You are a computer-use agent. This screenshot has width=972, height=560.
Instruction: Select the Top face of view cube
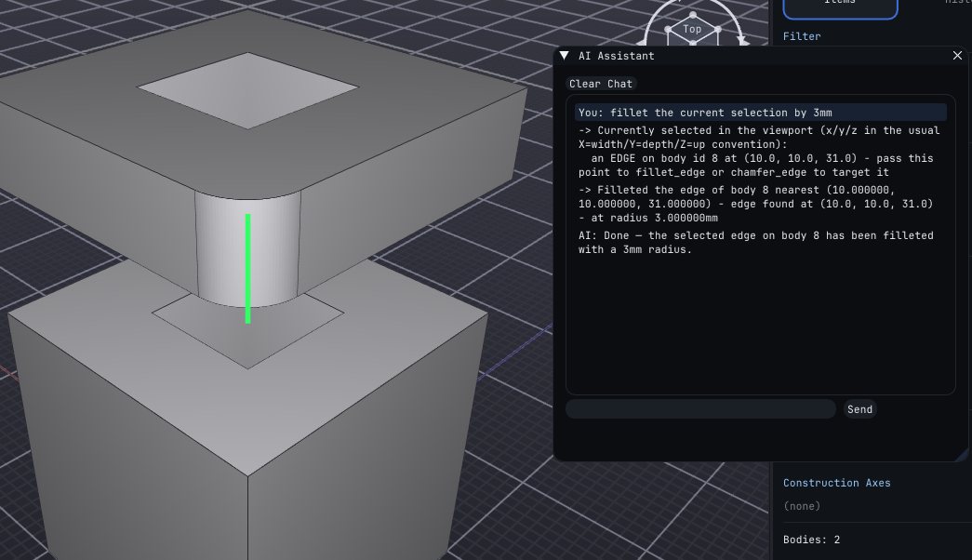tap(692, 29)
